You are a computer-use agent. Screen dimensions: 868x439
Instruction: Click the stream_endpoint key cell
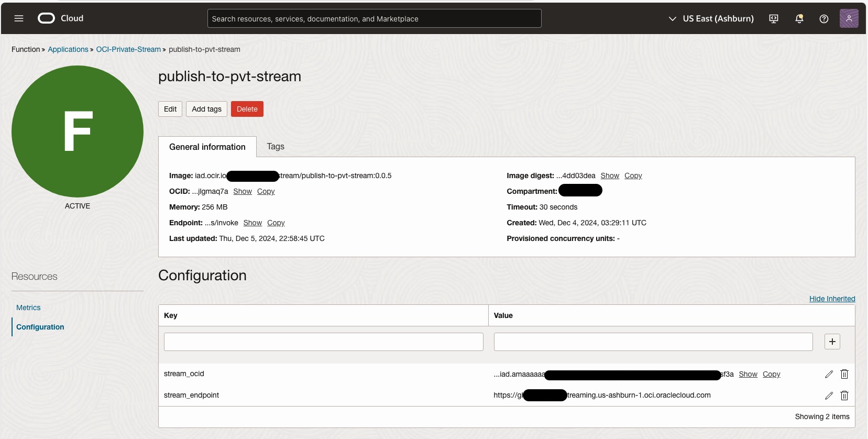coord(191,395)
